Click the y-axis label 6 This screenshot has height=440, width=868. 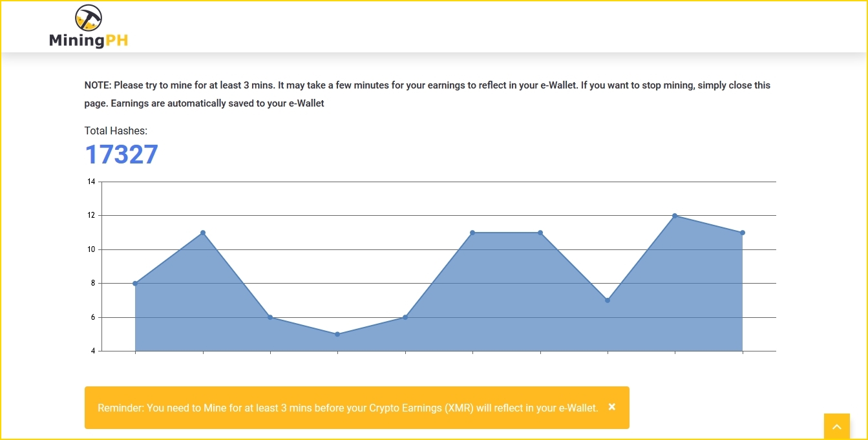(x=92, y=317)
